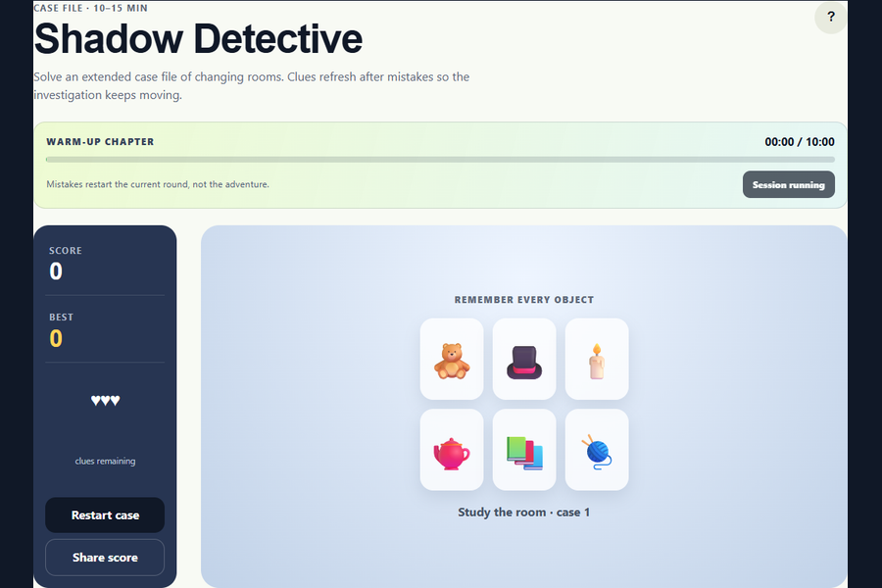Screen dimensions: 882x588
Task: Click the CASE FILE 10–15 MIN label
Action: pyautogui.click(x=90, y=8)
